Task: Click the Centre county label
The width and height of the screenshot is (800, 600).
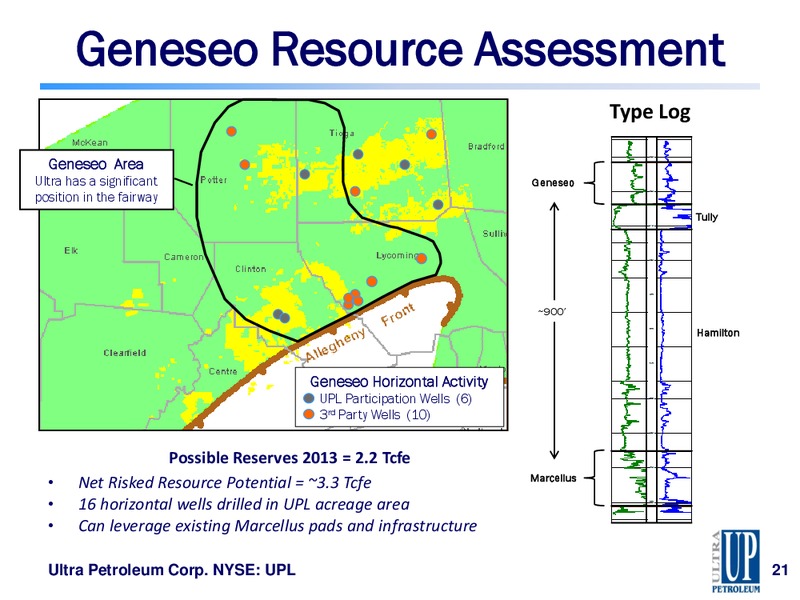Action: tap(223, 371)
